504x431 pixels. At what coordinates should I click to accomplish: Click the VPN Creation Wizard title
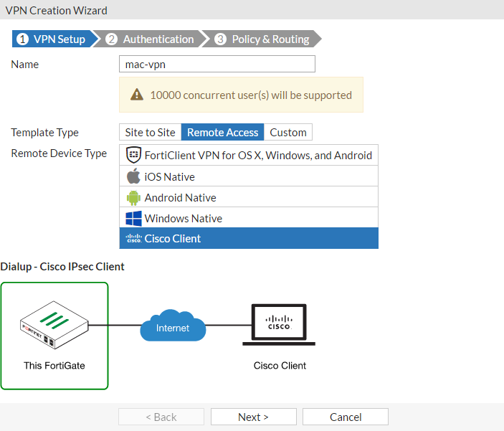(56, 10)
